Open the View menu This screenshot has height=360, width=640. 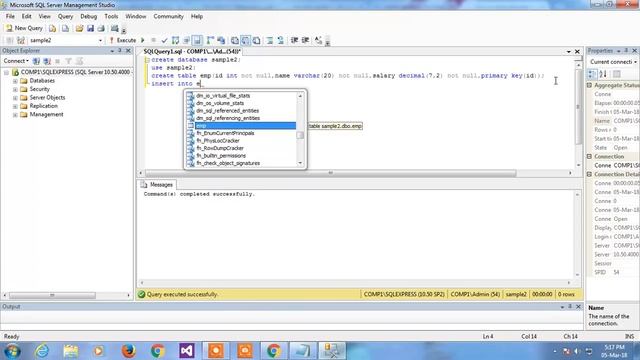tap(44, 16)
